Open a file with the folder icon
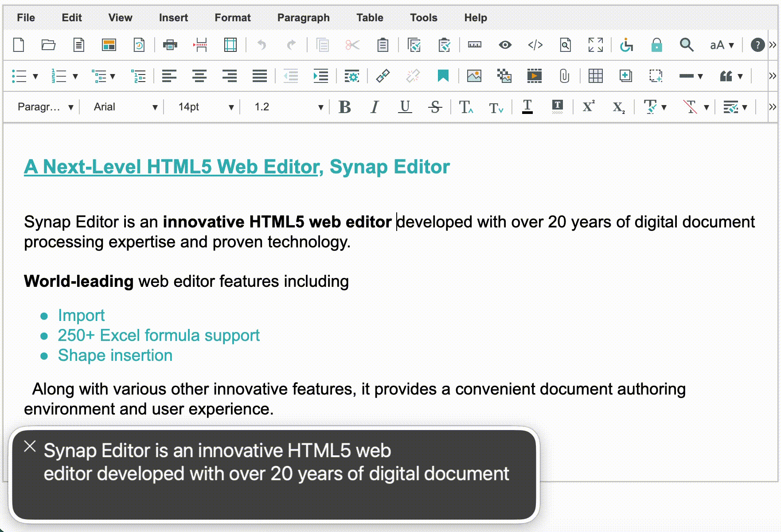This screenshot has width=781, height=532. 48,45
